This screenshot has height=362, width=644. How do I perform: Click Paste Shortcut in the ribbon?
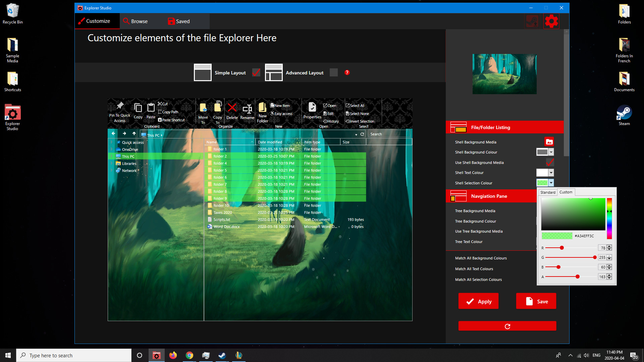coord(171,120)
